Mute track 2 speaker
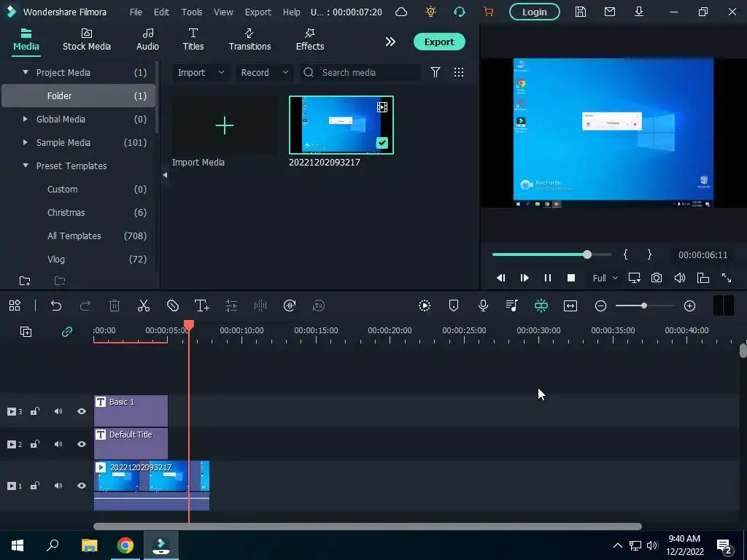 tap(58, 444)
